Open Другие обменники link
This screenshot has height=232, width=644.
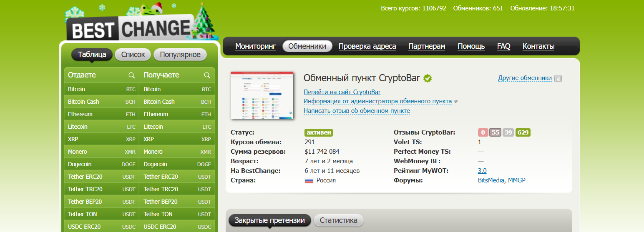pyautogui.click(x=525, y=78)
